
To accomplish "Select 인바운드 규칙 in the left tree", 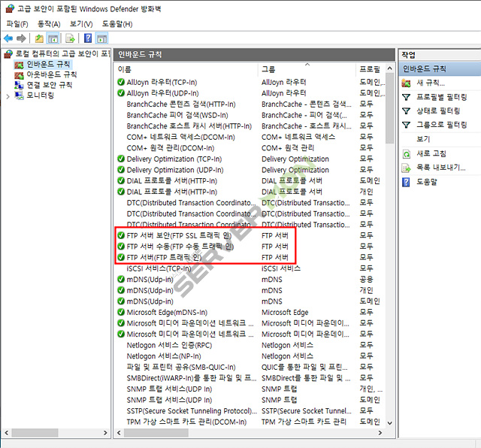I will pyautogui.click(x=48, y=64).
